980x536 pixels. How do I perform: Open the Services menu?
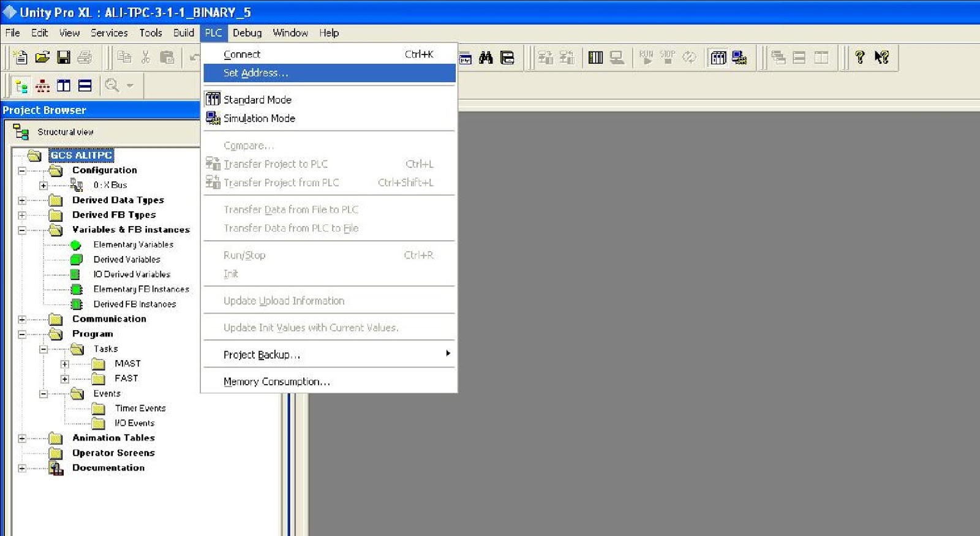pos(109,32)
